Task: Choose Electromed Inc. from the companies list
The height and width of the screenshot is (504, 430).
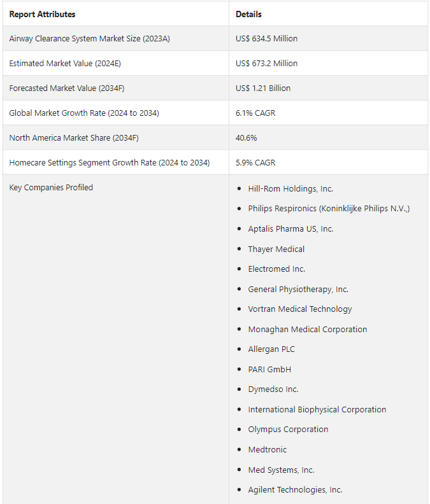Action: click(x=276, y=269)
